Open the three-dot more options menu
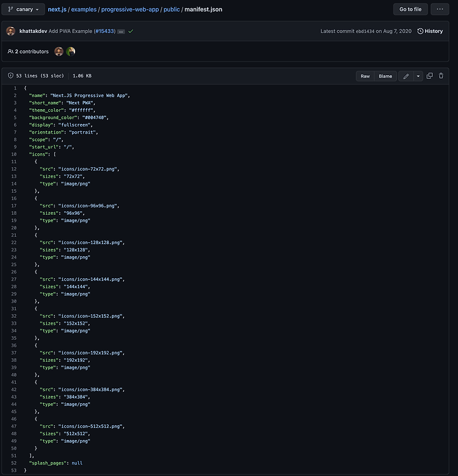 click(x=440, y=9)
